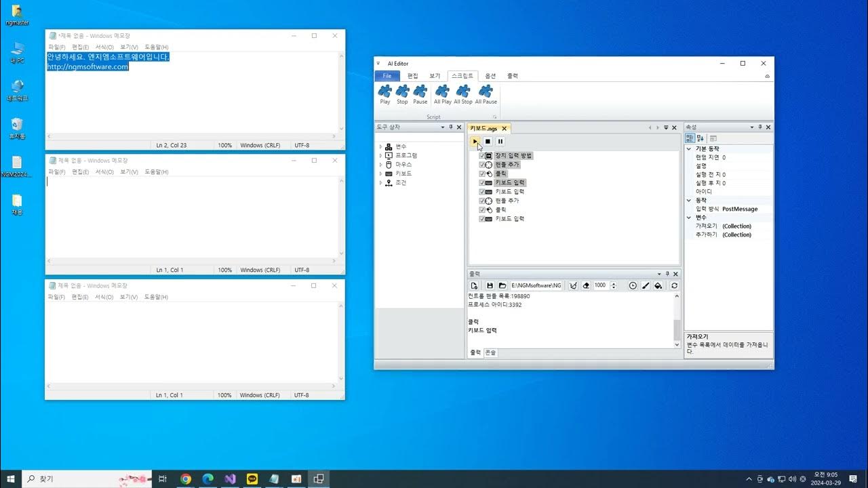
Task: Uncheck the first 핸들 추가 step
Action: tap(482, 165)
